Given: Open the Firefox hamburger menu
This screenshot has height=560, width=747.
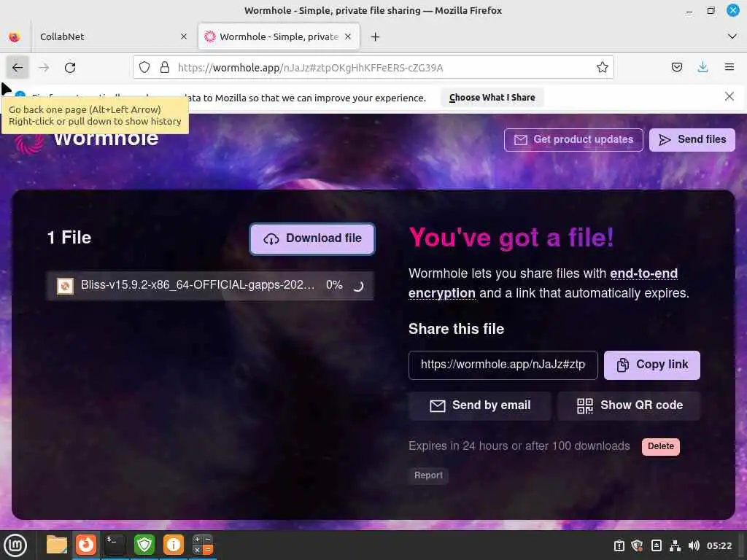Looking at the screenshot, I should [729, 67].
